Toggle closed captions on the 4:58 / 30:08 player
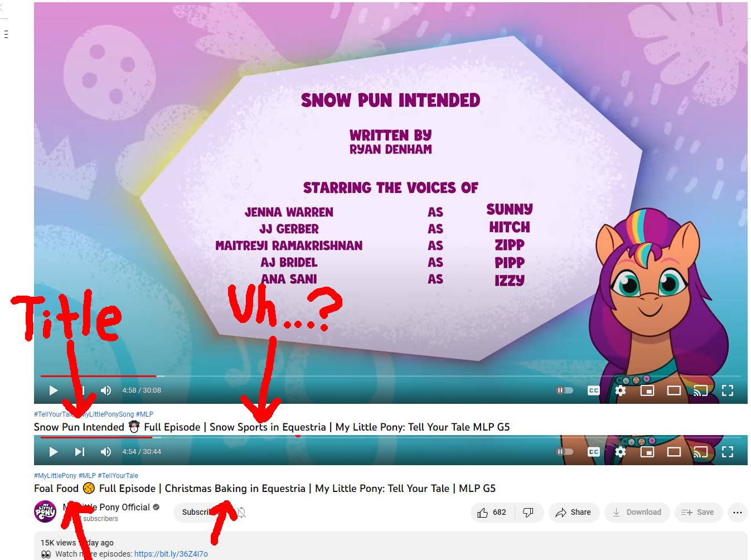 (x=594, y=390)
